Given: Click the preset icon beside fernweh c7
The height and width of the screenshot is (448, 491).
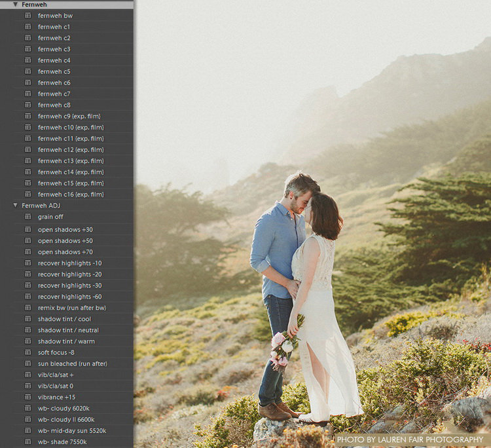Looking at the screenshot, I should click(28, 94).
